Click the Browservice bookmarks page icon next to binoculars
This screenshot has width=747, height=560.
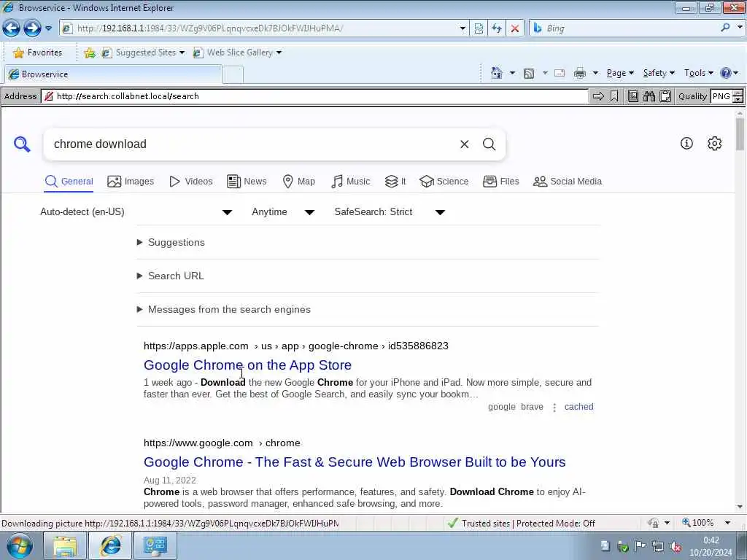[x=632, y=96]
